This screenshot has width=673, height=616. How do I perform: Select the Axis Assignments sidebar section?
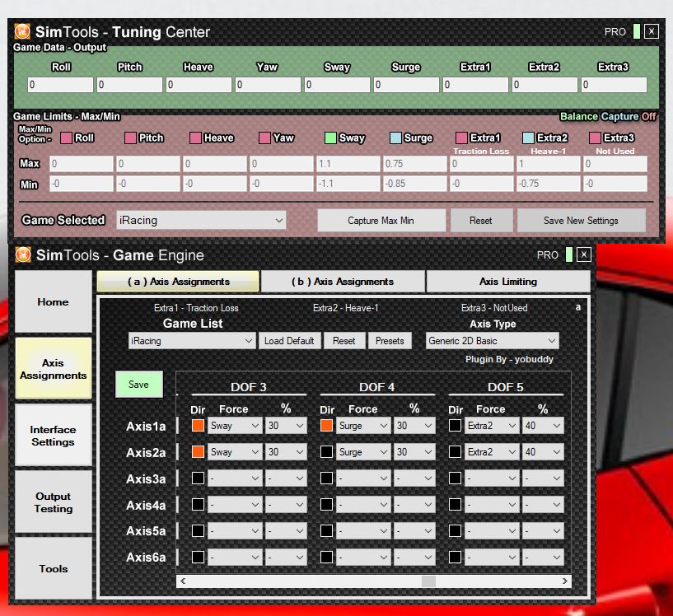point(54,368)
